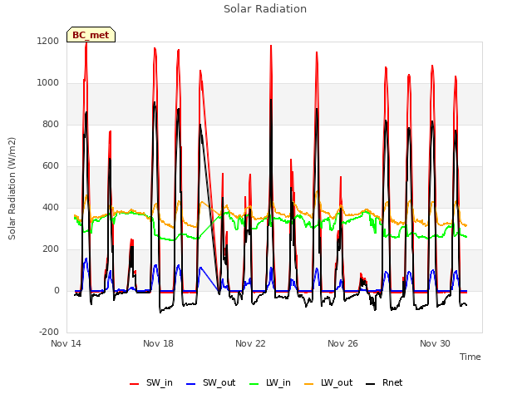Viewport: 532px width, 399px height.
Task: Click the 1200 y-axis tick label
Action: pyautogui.click(x=48, y=41)
